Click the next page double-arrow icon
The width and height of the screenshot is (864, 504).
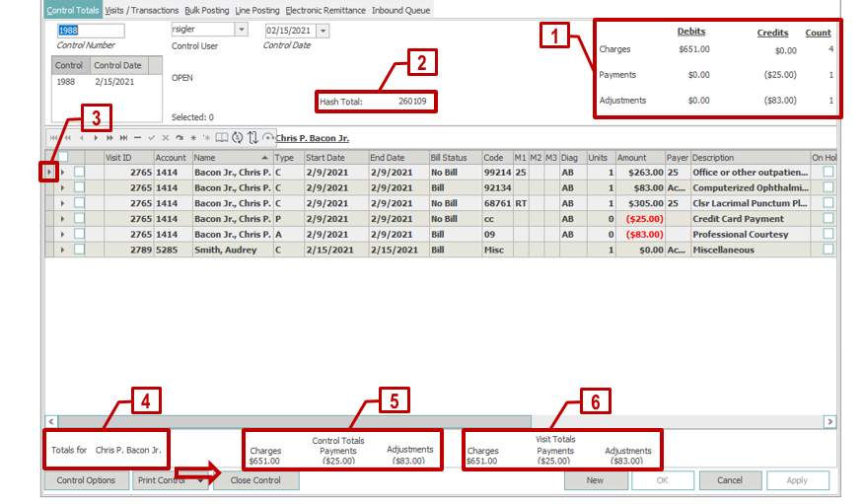pos(109,138)
